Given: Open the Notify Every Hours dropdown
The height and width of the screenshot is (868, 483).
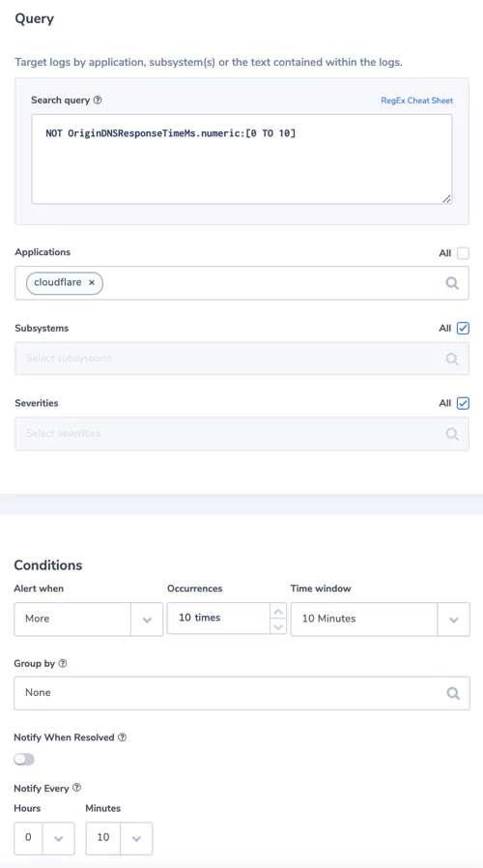Looking at the screenshot, I should tap(44, 838).
